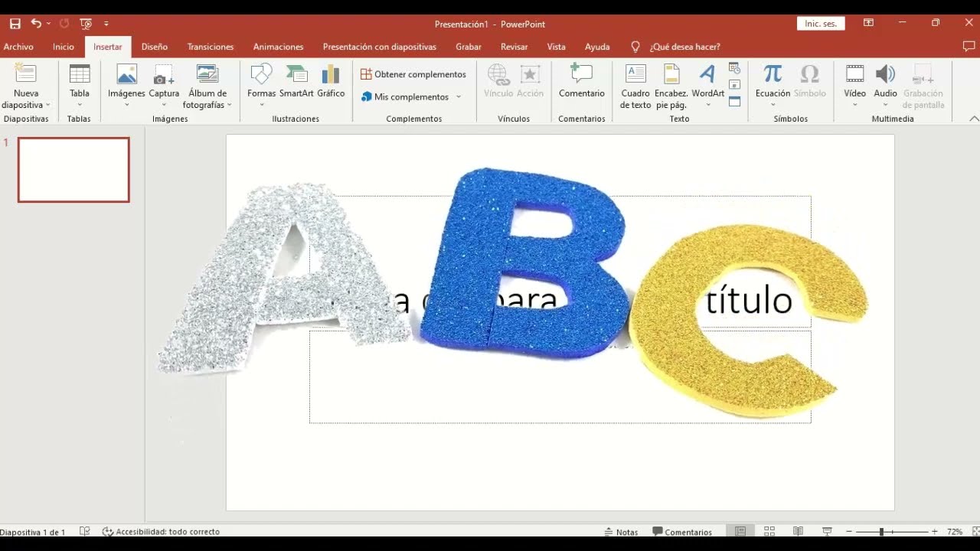Switch to Reading view
The image size is (980, 551).
pos(798,532)
